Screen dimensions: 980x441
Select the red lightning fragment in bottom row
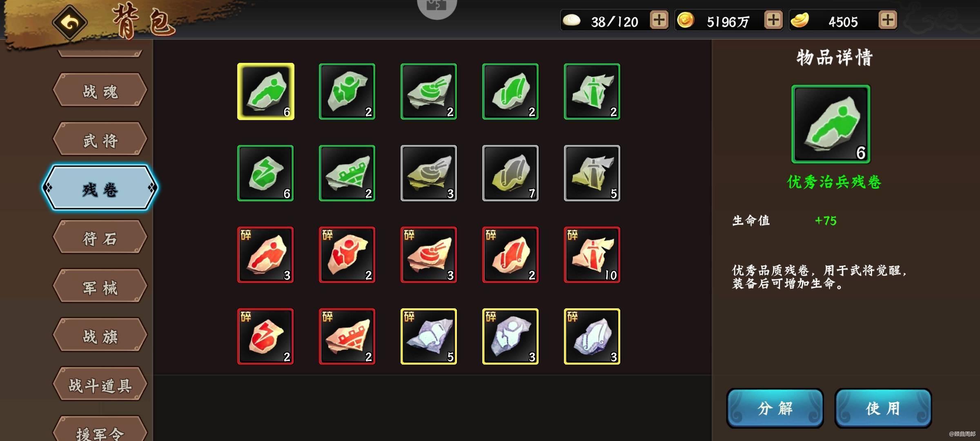[265, 336]
